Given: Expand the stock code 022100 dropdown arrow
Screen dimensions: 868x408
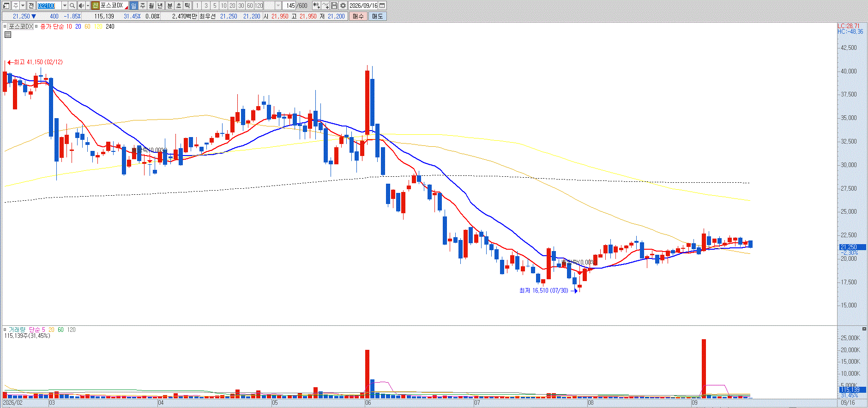Looking at the screenshot, I should coord(65,6).
